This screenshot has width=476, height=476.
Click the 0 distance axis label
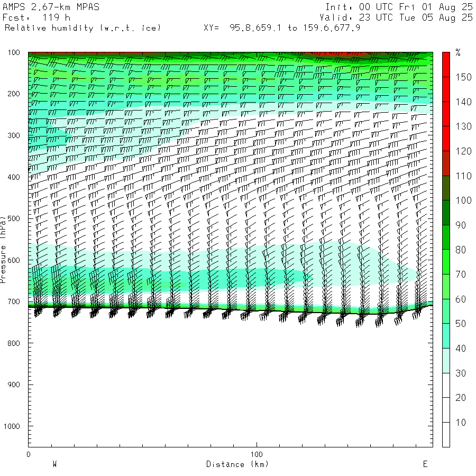[29, 454]
